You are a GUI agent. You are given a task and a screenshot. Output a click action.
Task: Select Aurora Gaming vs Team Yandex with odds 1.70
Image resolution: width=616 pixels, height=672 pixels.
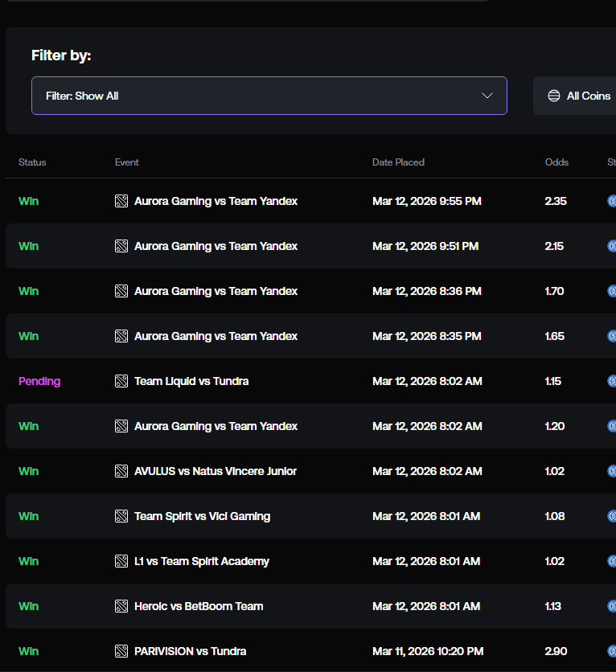coord(216,291)
